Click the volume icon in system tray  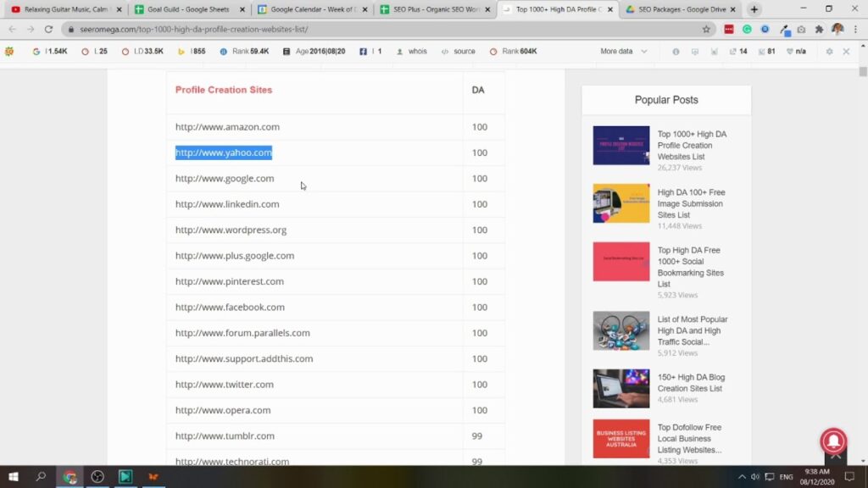[x=755, y=477]
